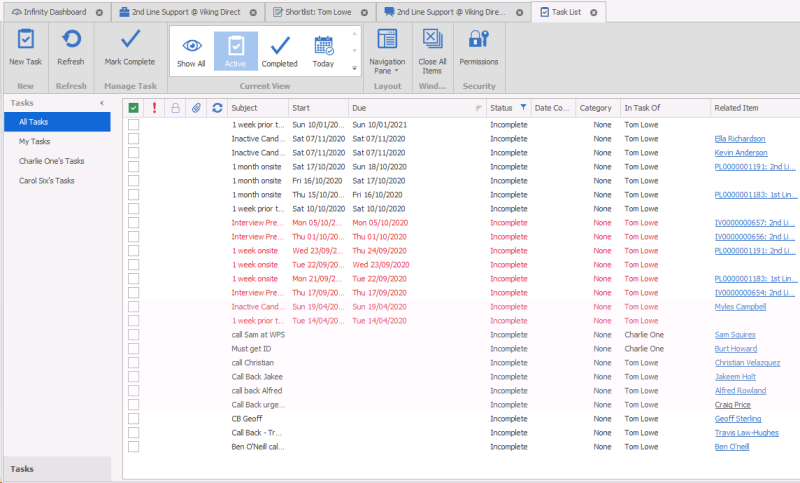Open the Permissions security settings
Viewport: 800px width, 483px height.
pyautogui.click(x=478, y=42)
